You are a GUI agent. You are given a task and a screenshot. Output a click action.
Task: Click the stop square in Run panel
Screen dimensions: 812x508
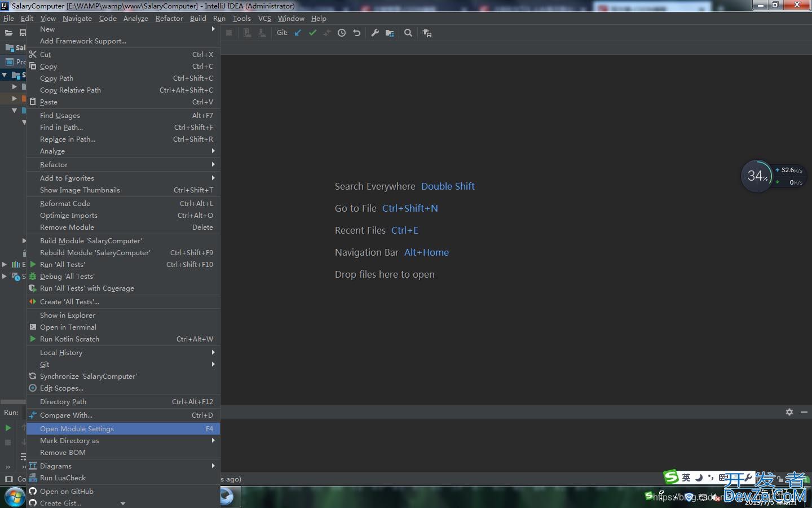tap(8, 443)
